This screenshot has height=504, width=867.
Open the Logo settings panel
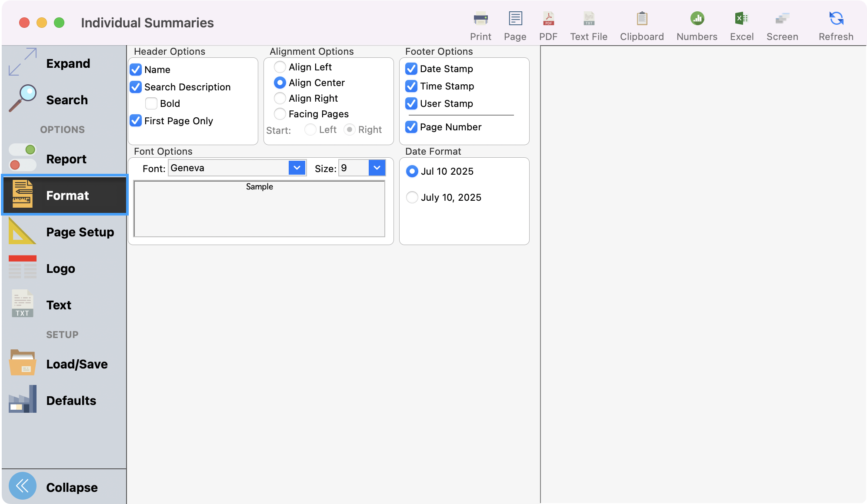tap(60, 269)
